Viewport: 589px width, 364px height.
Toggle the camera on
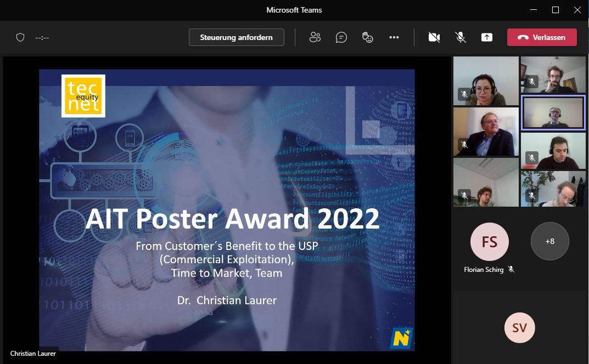[x=434, y=37]
